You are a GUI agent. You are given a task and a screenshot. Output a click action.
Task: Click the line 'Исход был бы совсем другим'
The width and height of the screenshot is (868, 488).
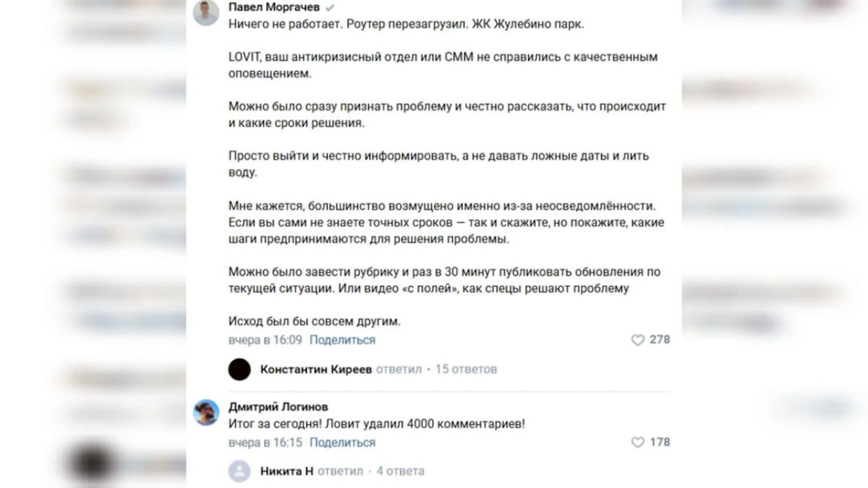tap(314, 320)
